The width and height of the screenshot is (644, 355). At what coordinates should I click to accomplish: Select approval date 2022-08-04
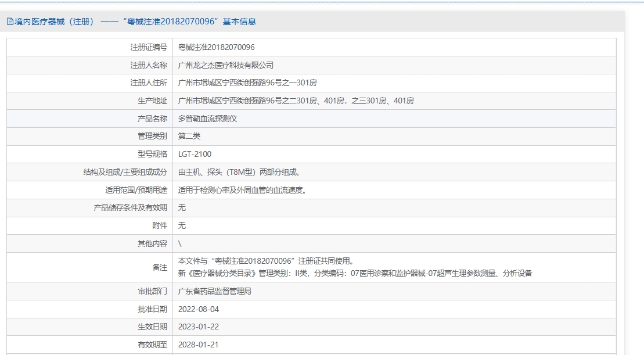point(199,310)
